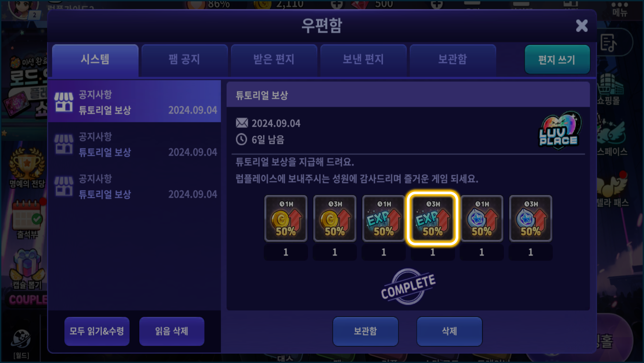Switch to the 팸 공지 tab
Viewport: 644px width, 363px height.
184,59
